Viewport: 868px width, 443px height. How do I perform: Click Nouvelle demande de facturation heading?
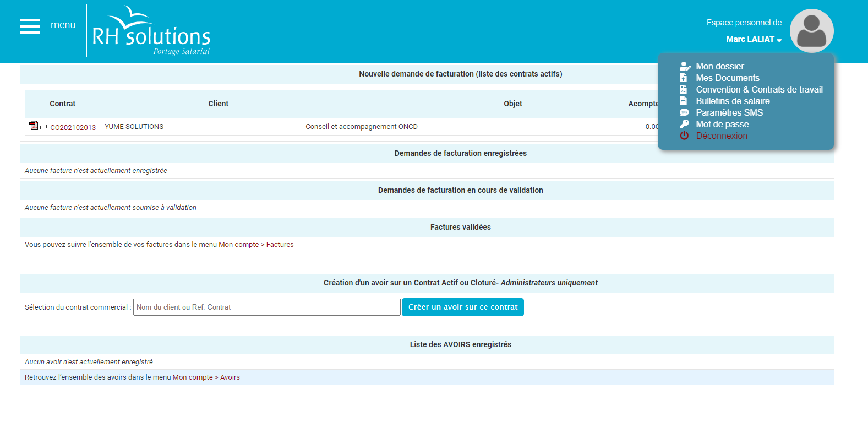click(461, 74)
